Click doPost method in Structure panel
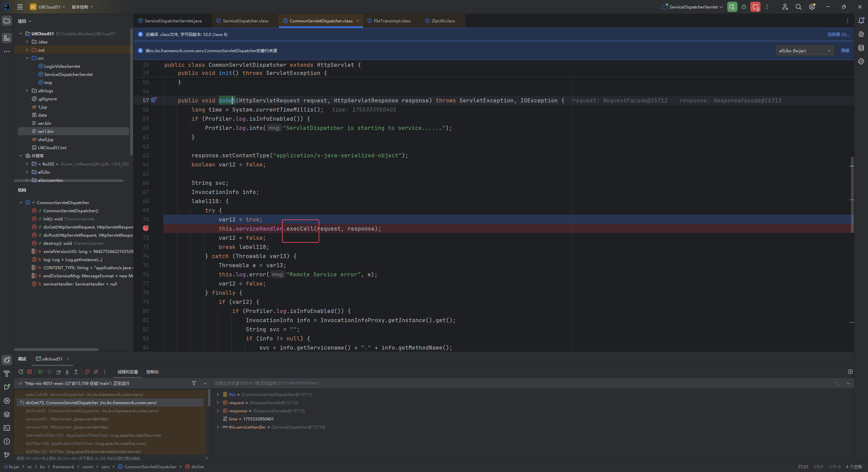 tap(88, 235)
